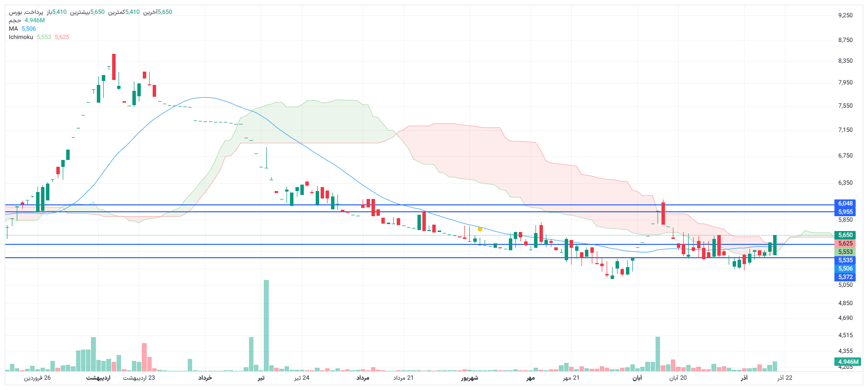Click the 5,372 blue price label
Viewport: 868px width, 390px height.
[845, 277]
